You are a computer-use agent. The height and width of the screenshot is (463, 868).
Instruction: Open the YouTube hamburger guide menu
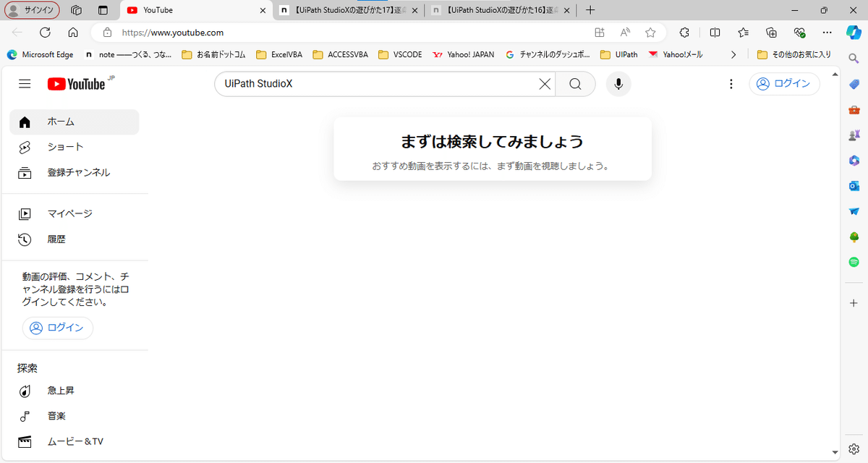point(25,84)
